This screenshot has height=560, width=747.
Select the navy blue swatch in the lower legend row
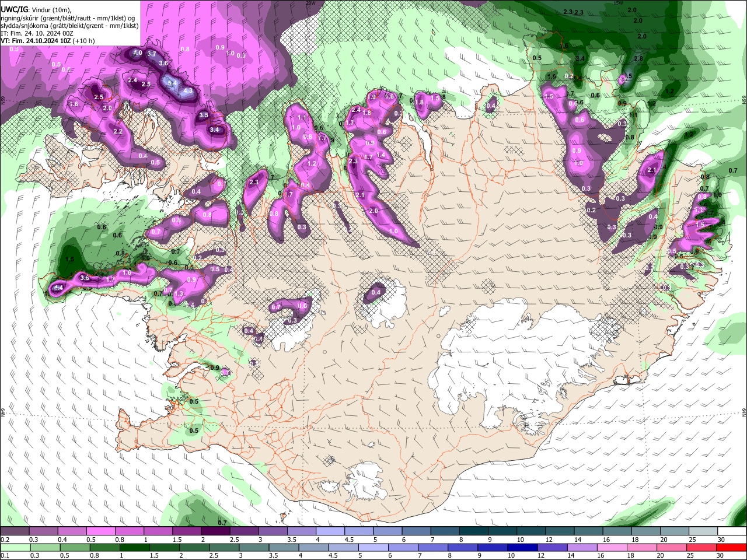click(x=522, y=547)
